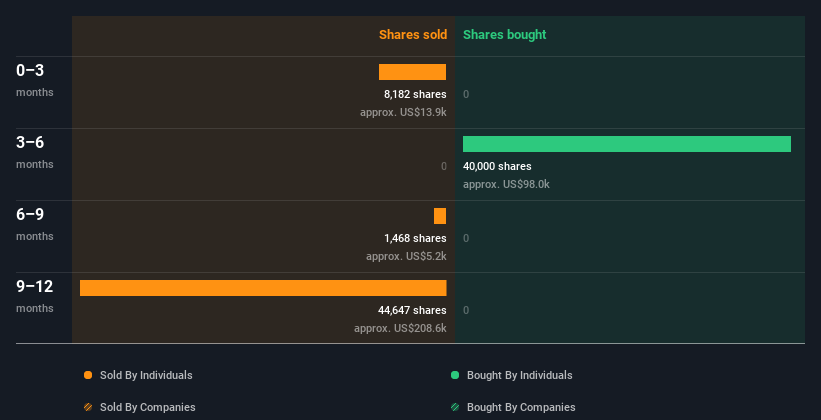Click the green 3–6 months bought bar
Image resolution: width=821 pixels, height=420 pixels.
pos(627,144)
